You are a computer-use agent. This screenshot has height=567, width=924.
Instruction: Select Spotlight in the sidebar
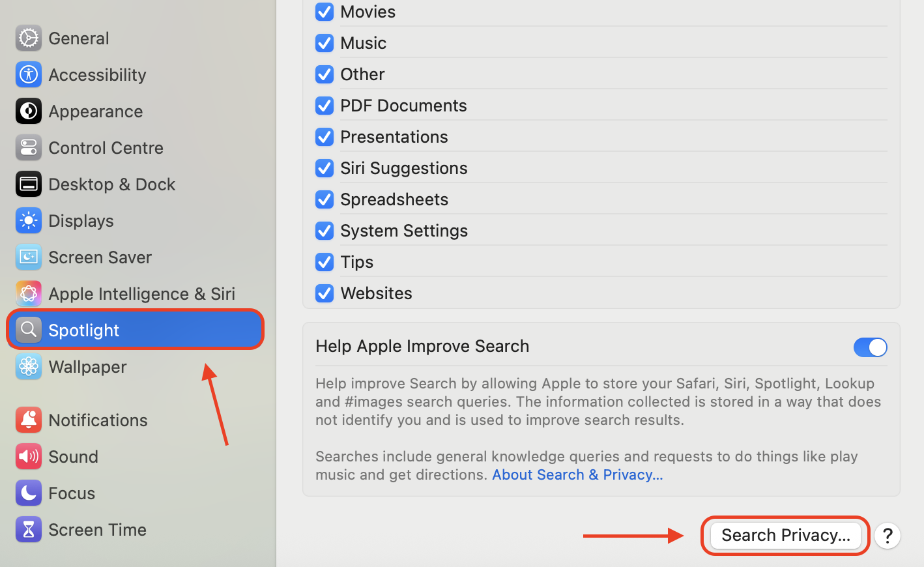point(83,330)
